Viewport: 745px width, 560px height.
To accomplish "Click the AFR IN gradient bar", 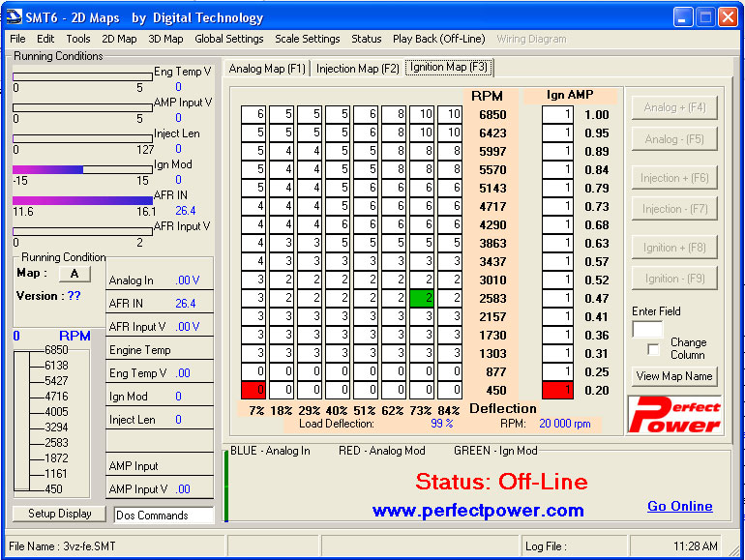I will [x=82, y=200].
